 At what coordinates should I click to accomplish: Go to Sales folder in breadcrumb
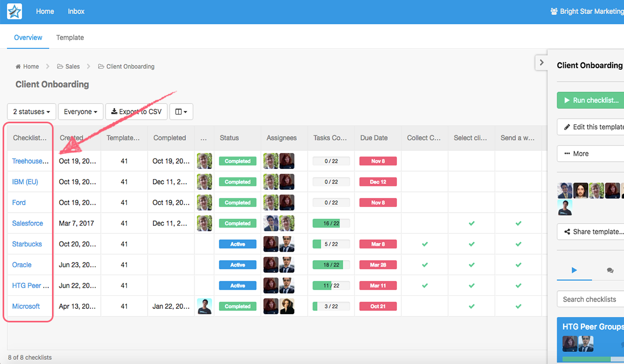[x=69, y=67]
